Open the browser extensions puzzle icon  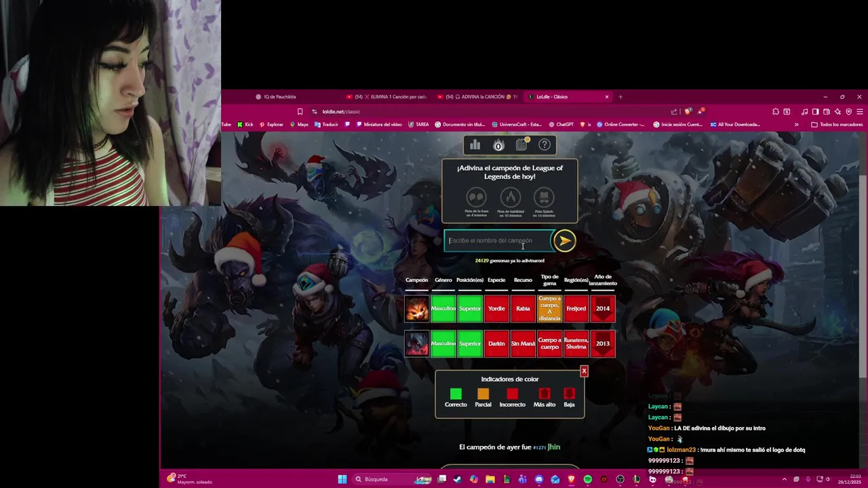(x=776, y=112)
